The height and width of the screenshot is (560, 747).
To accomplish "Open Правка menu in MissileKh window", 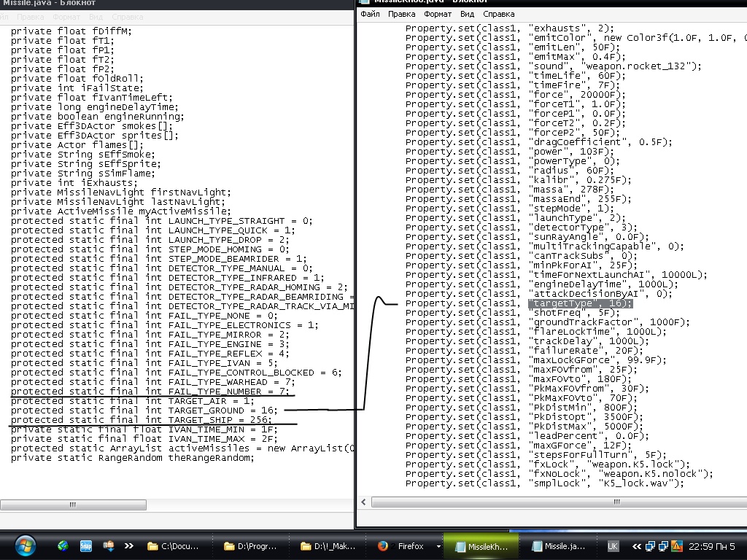I will pyautogui.click(x=402, y=14).
